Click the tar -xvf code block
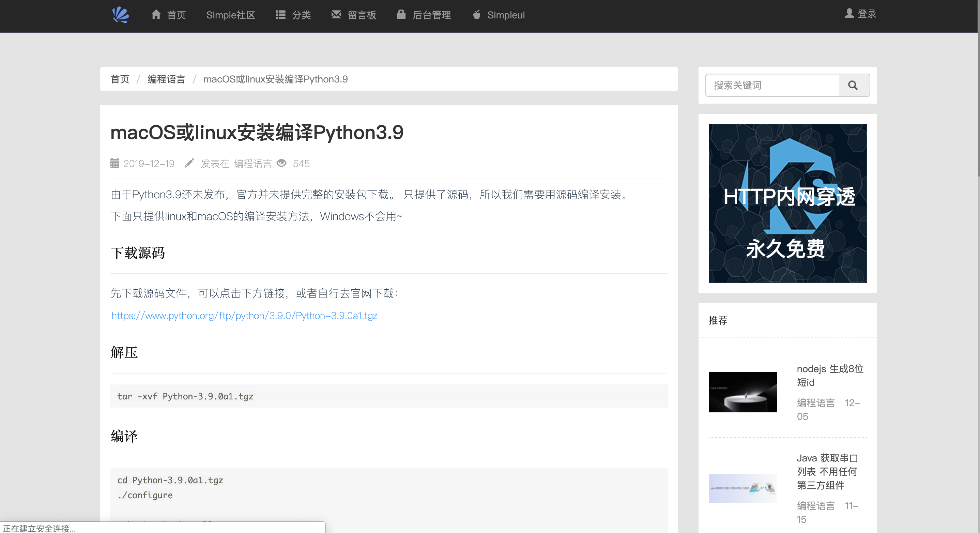 coord(389,396)
